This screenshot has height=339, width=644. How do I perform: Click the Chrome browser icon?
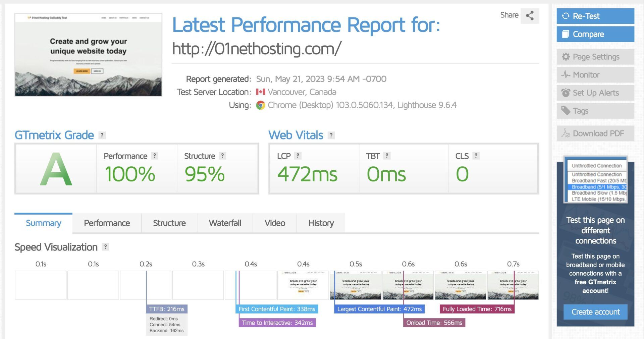[261, 105]
